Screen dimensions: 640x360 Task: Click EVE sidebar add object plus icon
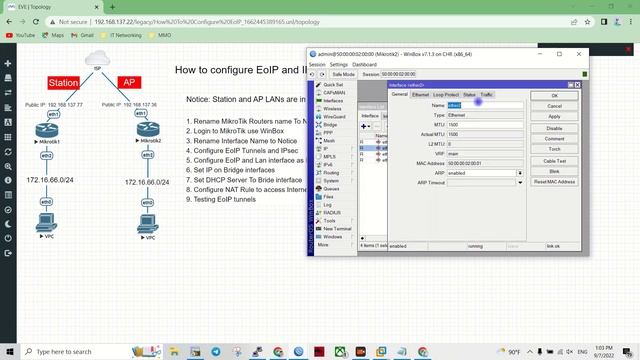(8, 63)
